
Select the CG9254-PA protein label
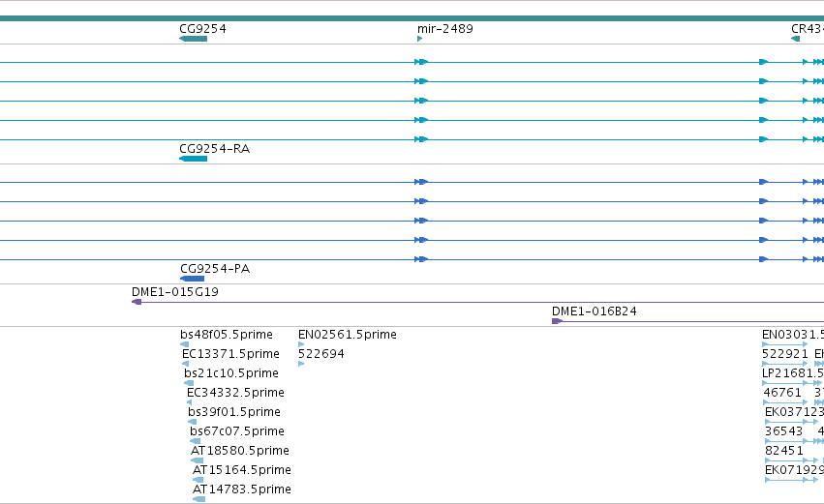(215, 269)
